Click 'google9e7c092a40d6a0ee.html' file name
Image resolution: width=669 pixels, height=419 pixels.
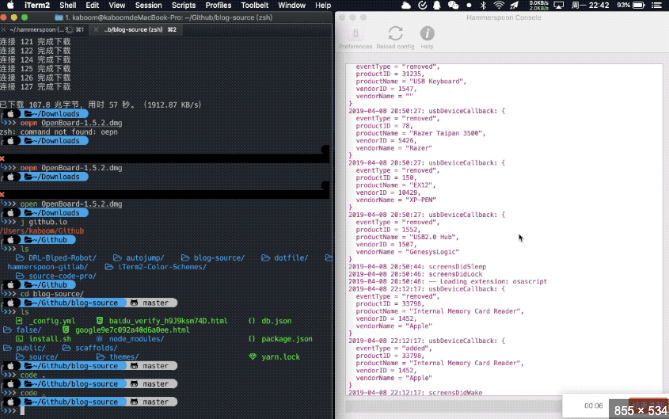coord(132,330)
